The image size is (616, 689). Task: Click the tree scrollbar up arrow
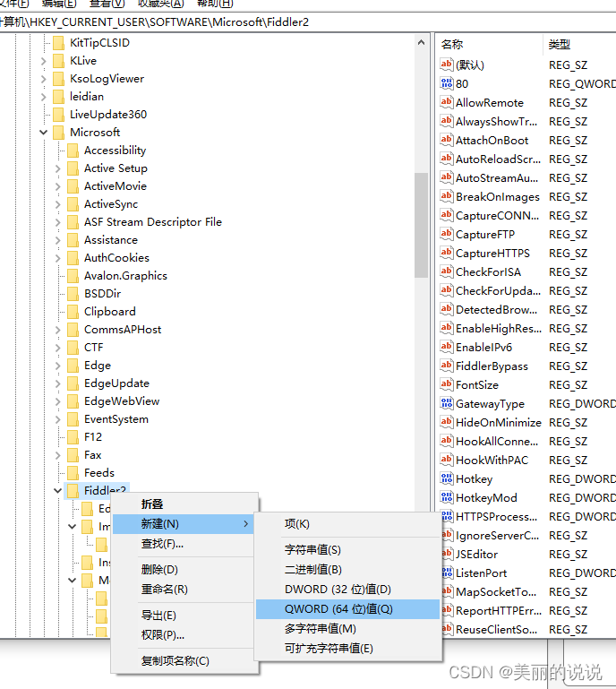pyautogui.click(x=421, y=43)
